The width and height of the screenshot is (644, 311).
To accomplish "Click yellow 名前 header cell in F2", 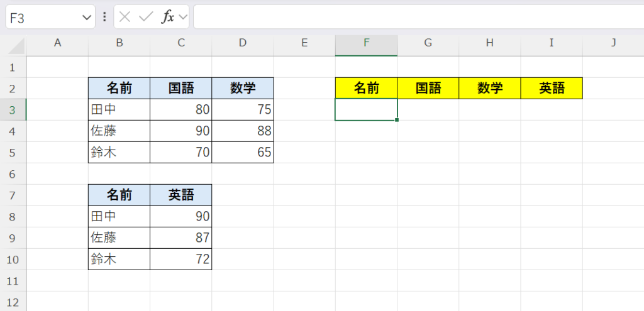I will pos(366,89).
